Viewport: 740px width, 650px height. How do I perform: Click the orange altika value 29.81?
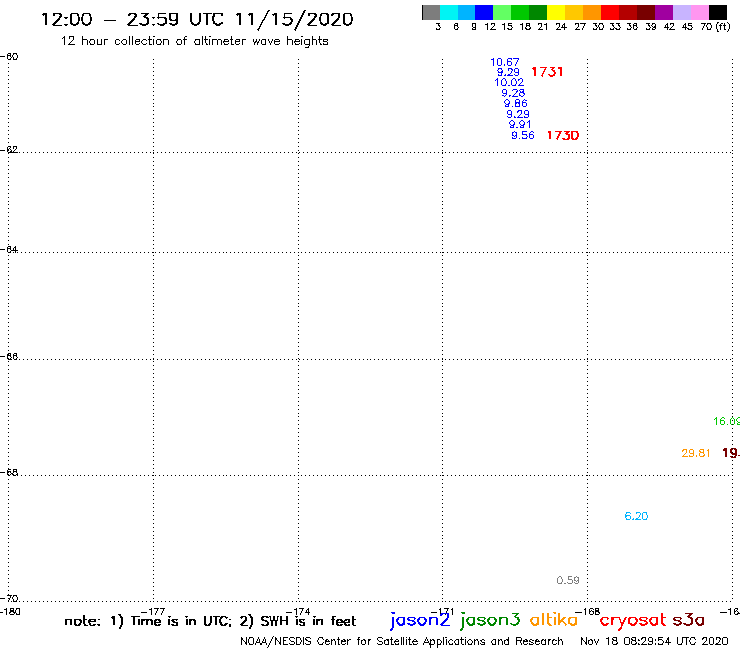point(696,453)
